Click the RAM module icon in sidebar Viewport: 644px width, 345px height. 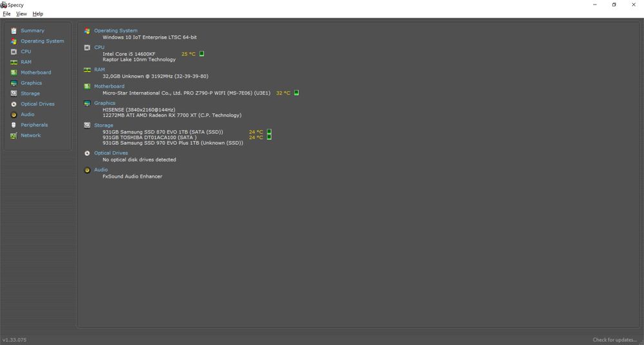pos(14,62)
